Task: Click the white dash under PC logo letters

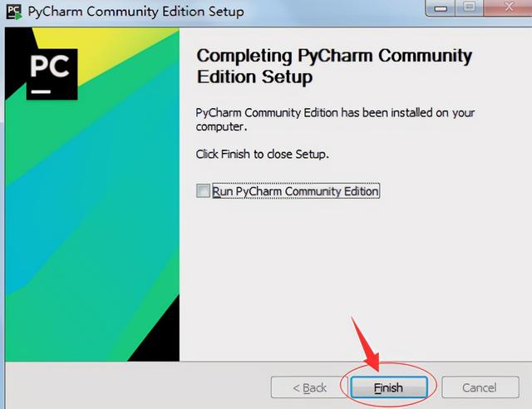Action: click(41, 91)
